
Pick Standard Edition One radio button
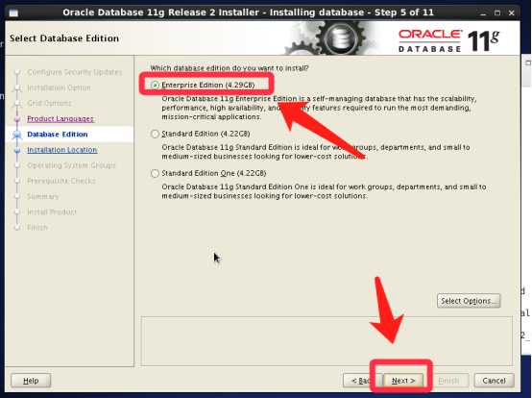[x=155, y=174]
